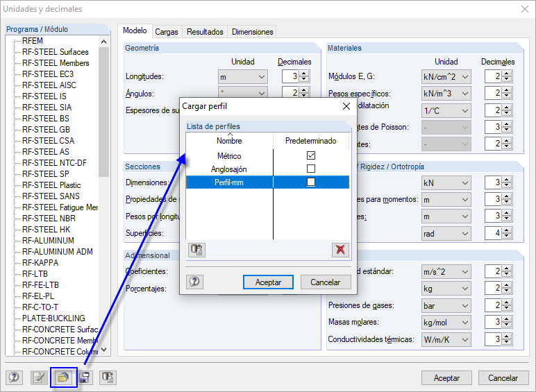Select RF-EL-PL in the tree
The height and width of the screenshot is (392, 536).
pos(38,296)
